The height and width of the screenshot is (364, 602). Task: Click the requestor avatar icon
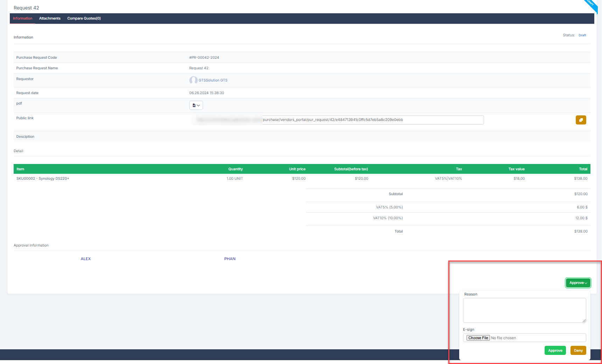tap(193, 80)
